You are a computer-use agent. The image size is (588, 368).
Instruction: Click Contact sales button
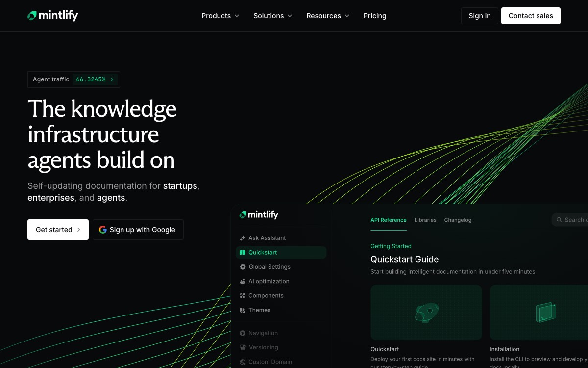(531, 16)
